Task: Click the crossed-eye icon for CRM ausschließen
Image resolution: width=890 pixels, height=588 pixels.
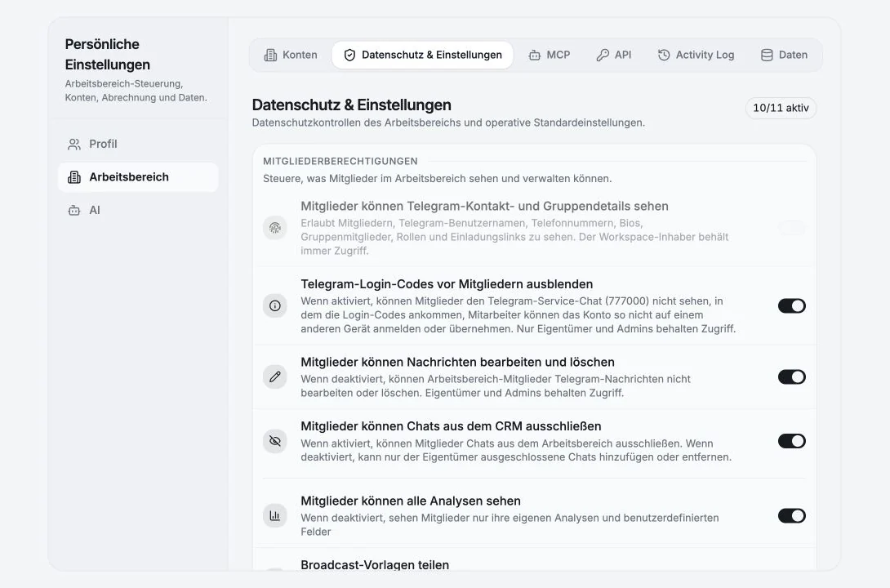Action: click(274, 441)
